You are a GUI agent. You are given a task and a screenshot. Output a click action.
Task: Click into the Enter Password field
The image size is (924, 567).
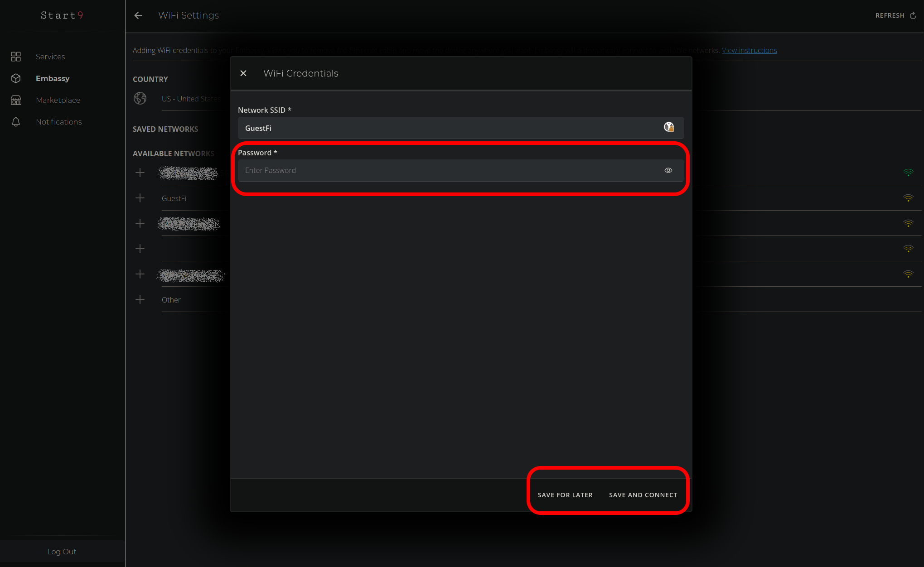pos(449,170)
